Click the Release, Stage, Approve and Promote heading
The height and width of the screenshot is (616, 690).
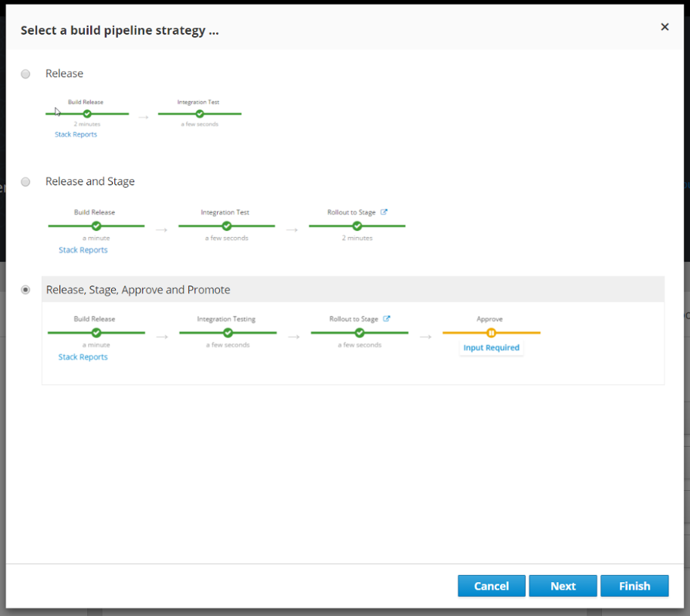coord(138,289)
